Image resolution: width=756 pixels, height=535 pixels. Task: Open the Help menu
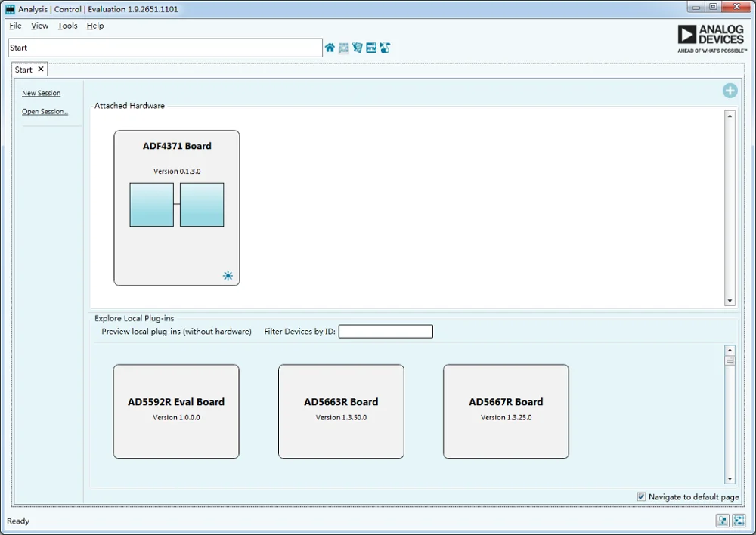95,26
